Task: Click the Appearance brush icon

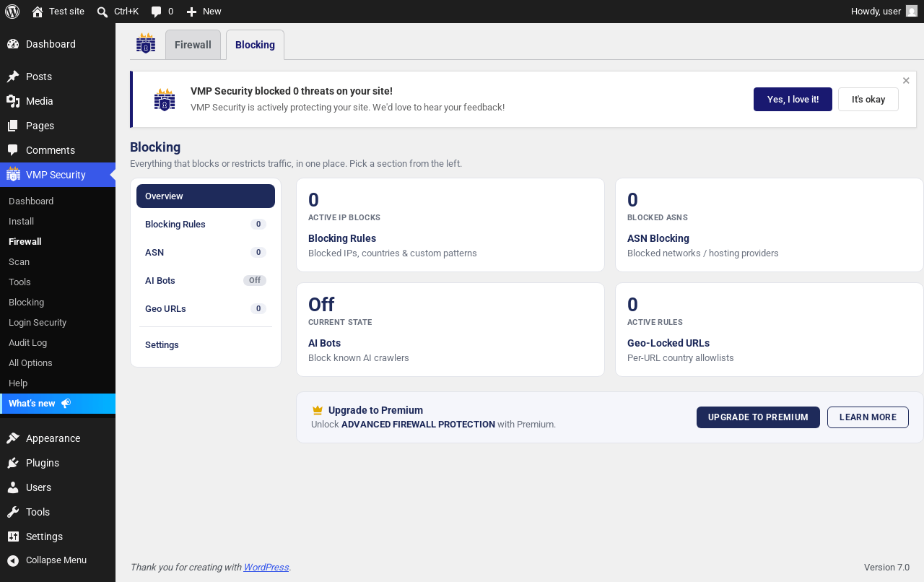Action: coord(13,438)
